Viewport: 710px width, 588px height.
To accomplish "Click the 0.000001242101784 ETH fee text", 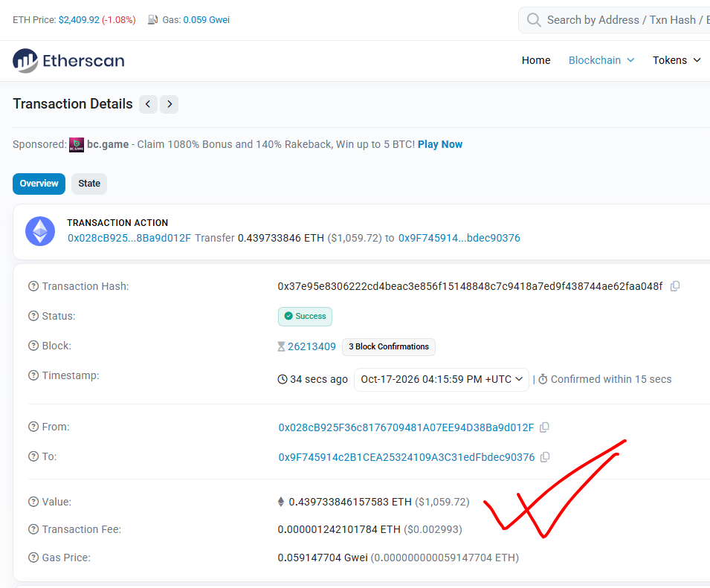I will [x=339, y=529].
